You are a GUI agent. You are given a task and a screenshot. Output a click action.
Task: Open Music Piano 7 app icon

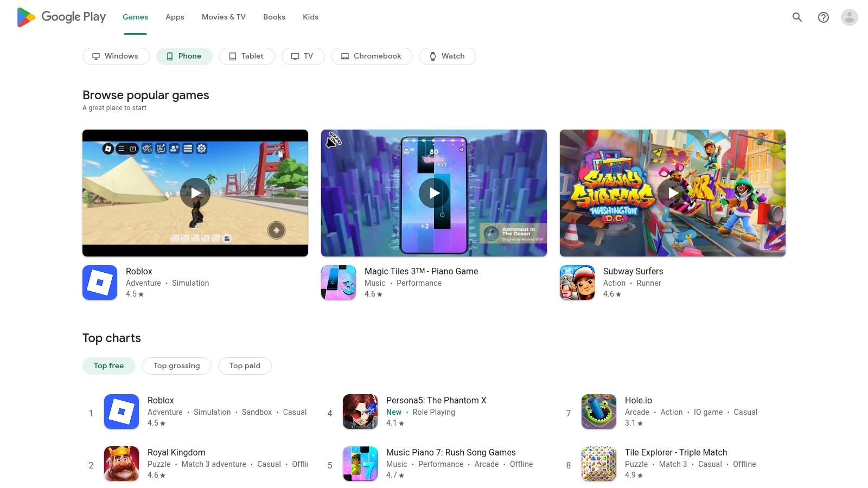(360, 464)
